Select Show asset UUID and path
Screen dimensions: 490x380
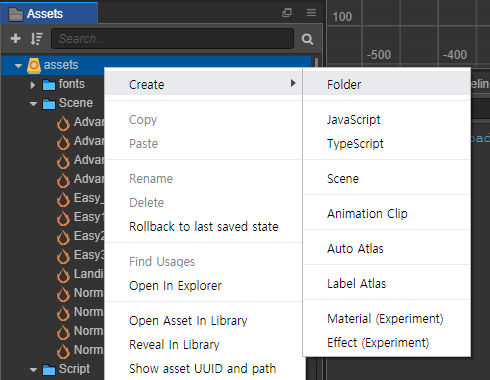point(203,369)
